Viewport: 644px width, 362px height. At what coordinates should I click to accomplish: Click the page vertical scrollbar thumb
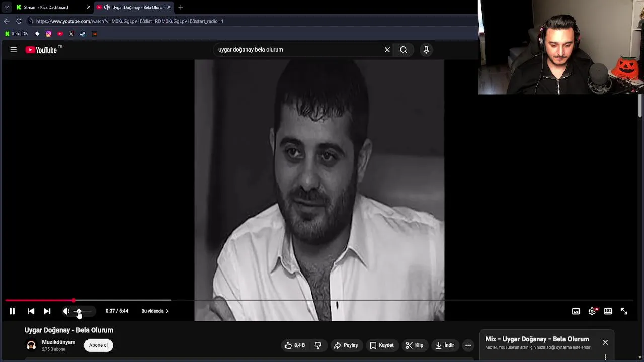[640, 106]
